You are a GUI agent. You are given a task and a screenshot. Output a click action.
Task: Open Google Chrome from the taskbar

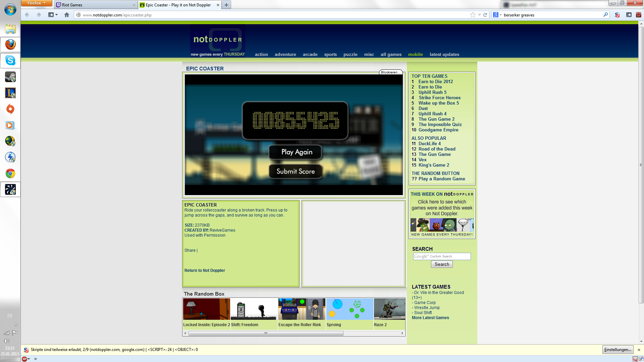10,173
